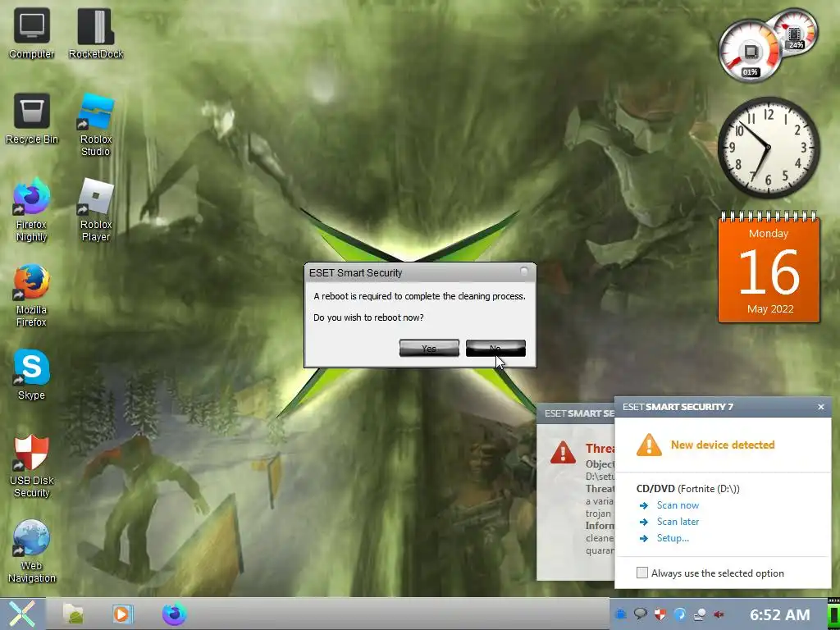Screen dimensions: 840x630
Task: Close the ESET New device detected notification
Action: click(x=820, y=407)
